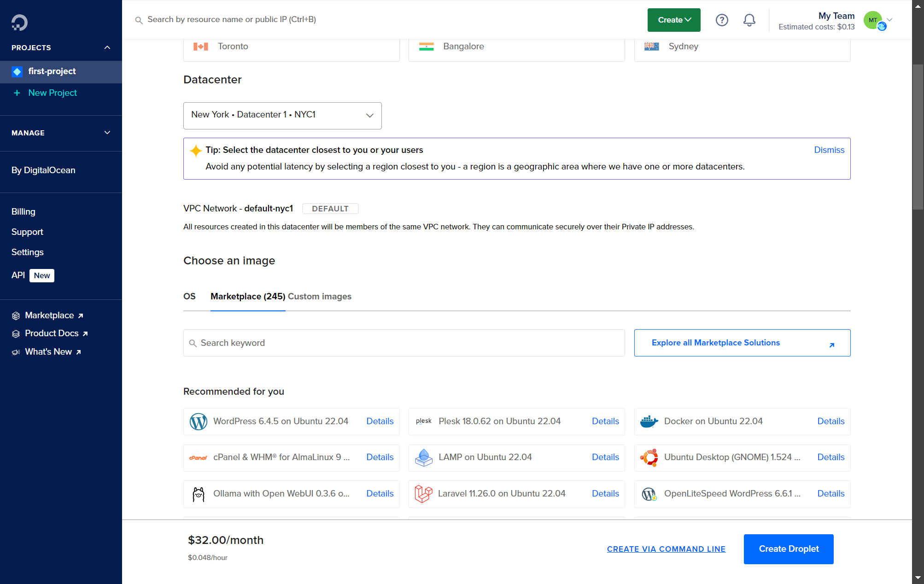Open the Datacenter selection dropdown
The height and width of the screenshot is (584, 924).
282,116
